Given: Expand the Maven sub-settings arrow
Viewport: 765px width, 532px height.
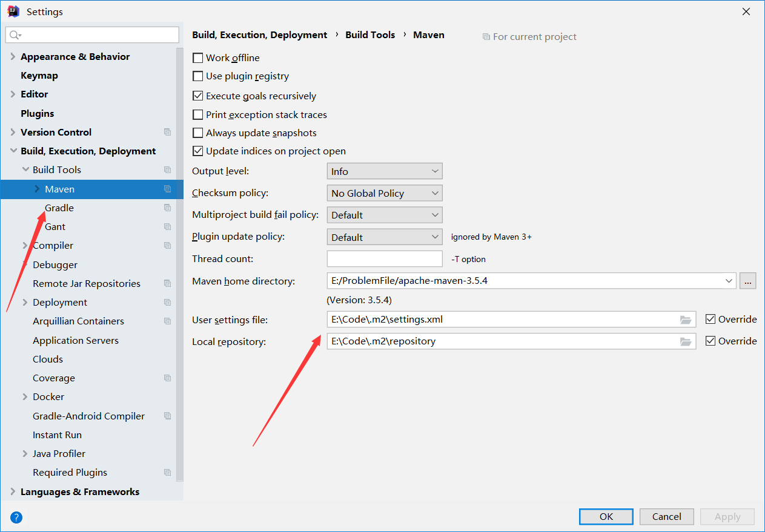Looking at the screenshot, I should click(37, 189).
